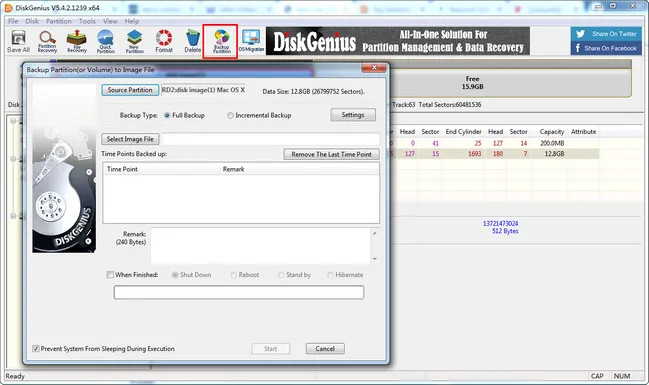Select the Hibernate radio option
The image size is (649, 385).
[x=346, y=274]
